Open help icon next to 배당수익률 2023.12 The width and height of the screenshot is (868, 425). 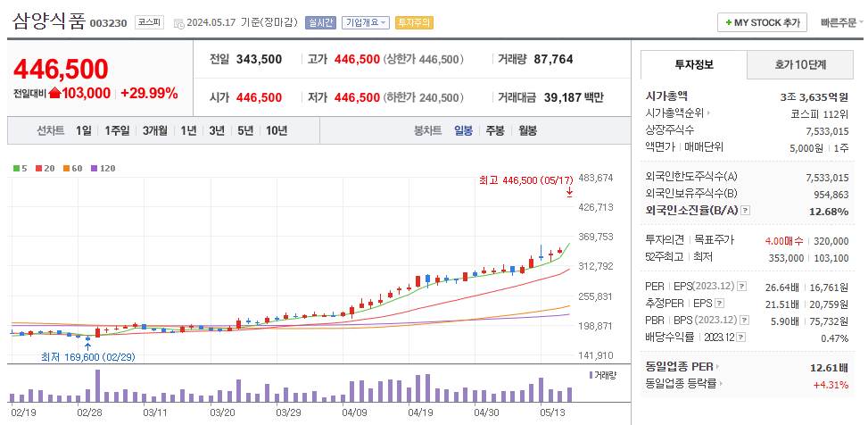click(x=742, y=337)
